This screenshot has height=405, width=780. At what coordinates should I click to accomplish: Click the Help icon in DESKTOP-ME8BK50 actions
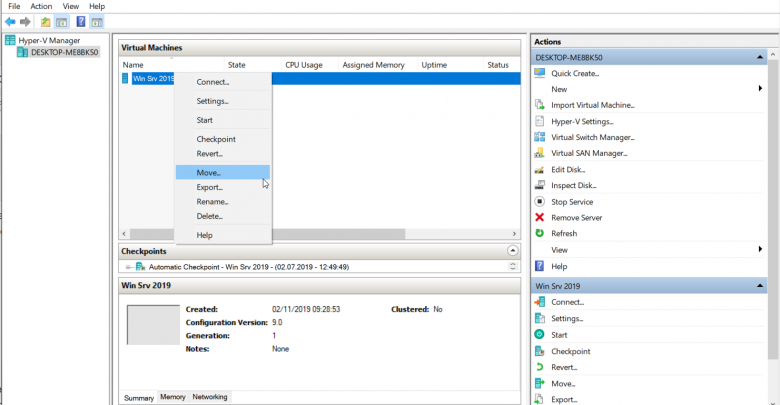pos(539,266)
